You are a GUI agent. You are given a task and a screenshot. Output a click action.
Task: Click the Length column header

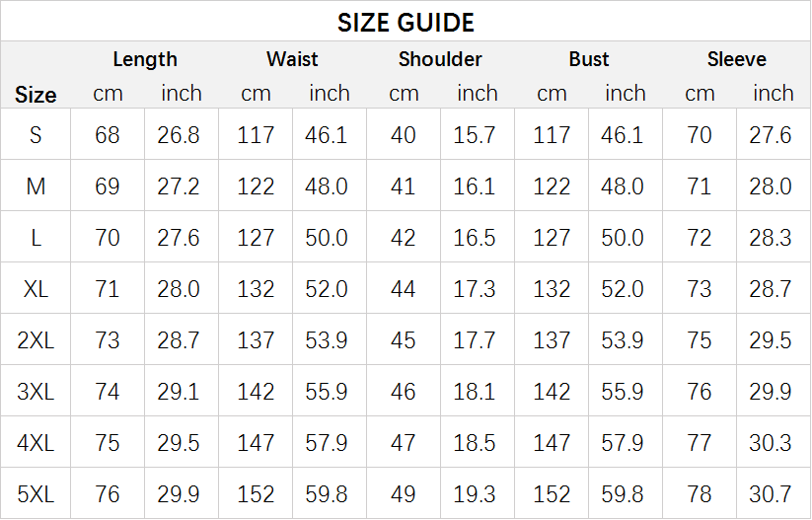(x=144, y=59)
